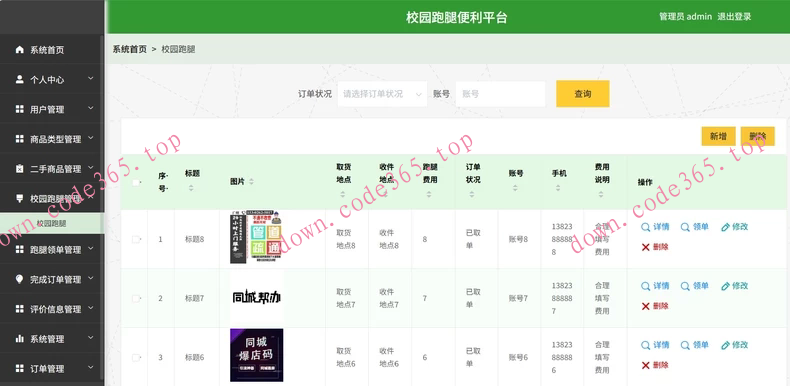Check the checkbox for row 标题8
Screen dimensions: 790x386
point(136,239)
